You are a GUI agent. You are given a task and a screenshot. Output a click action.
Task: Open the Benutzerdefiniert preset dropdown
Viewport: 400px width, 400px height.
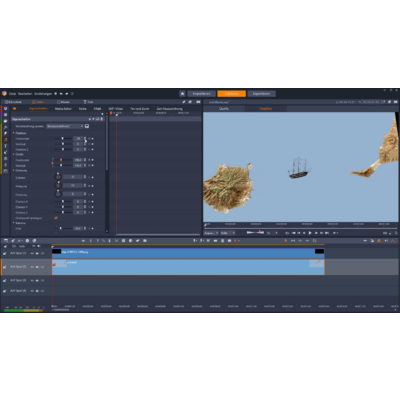point(65,126)
